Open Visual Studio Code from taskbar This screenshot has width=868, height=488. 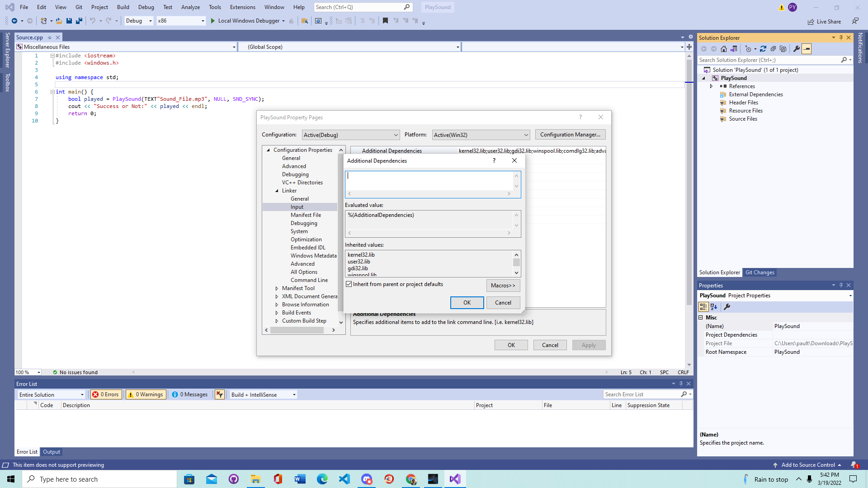(344, 479)
